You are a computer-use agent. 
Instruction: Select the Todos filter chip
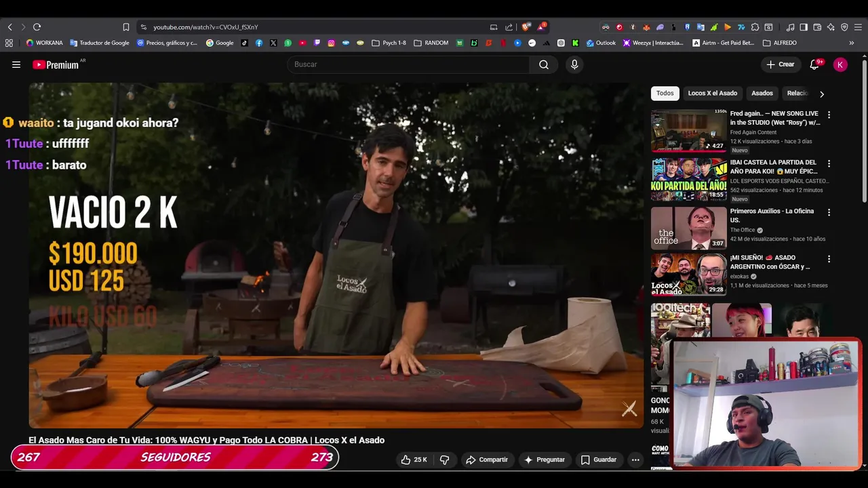coord(665,93)
